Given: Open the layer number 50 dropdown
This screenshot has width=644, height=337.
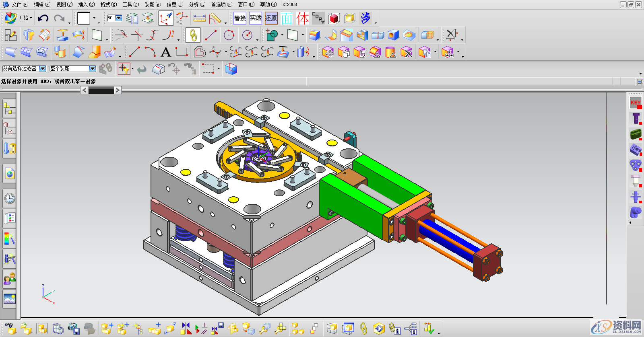Looking at the screenshot, I should [119, 18].
